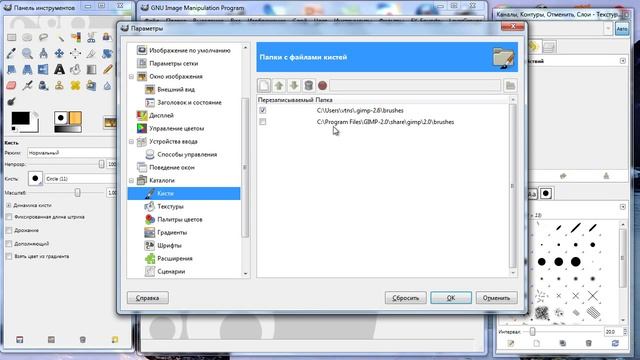Toggle writable checkbox for Program Files brushes folder
This screenshot has width=640, height=360.
point(262,122)
